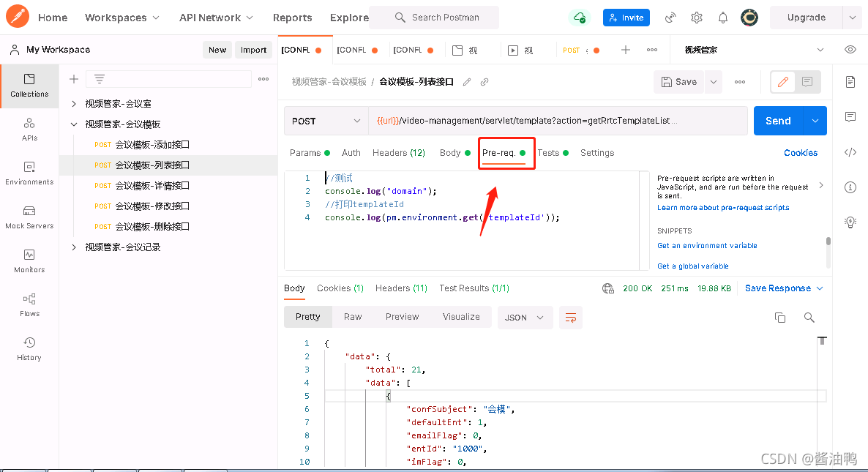Open user avatar menu
This screenshot has height=472, width=868.
coord(749,18)
